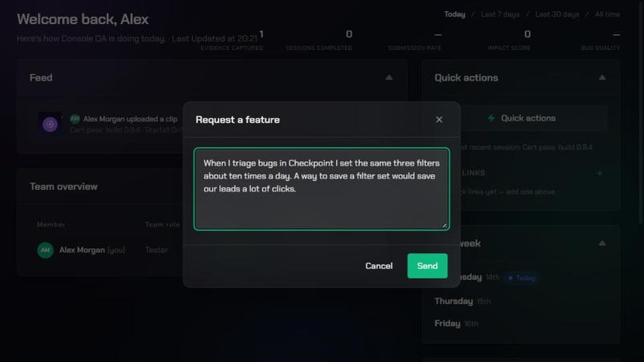Collapse the Feed panel
Screen dimensions: 644x362
point(389,78)
